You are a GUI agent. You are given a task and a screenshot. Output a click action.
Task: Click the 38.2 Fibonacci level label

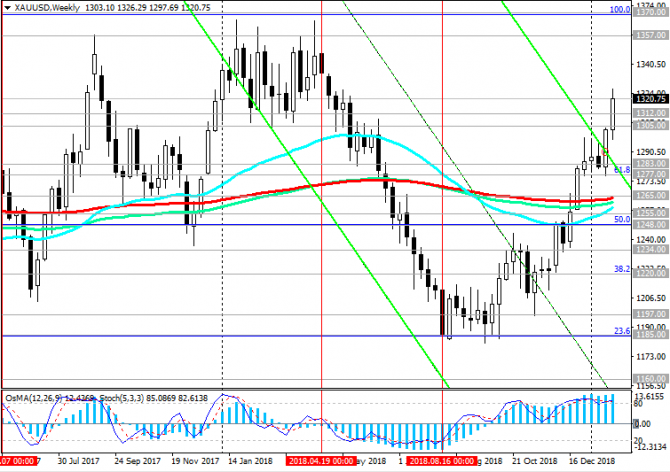click(622, 269)
